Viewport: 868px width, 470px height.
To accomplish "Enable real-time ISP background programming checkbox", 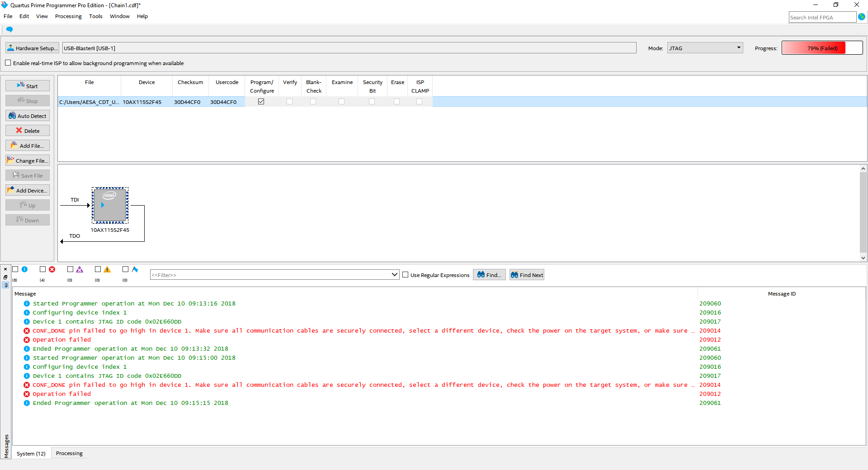I will (8, 63).
